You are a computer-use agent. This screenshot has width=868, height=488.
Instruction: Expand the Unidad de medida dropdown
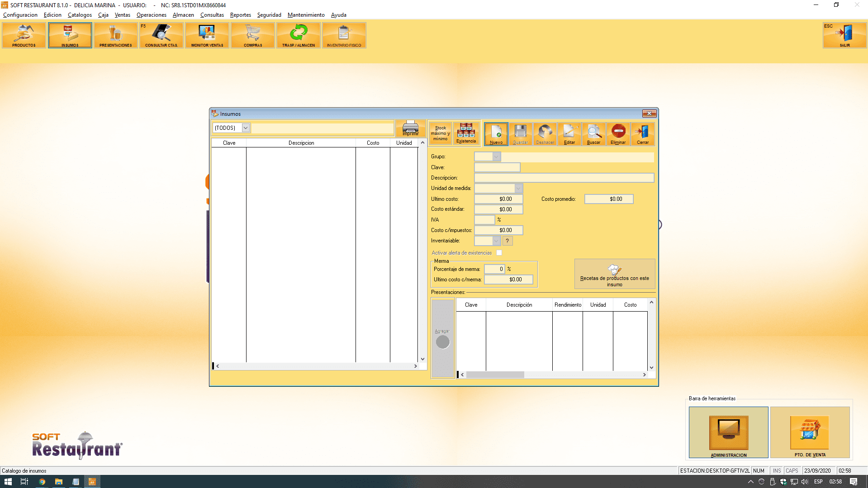[518, 188]
